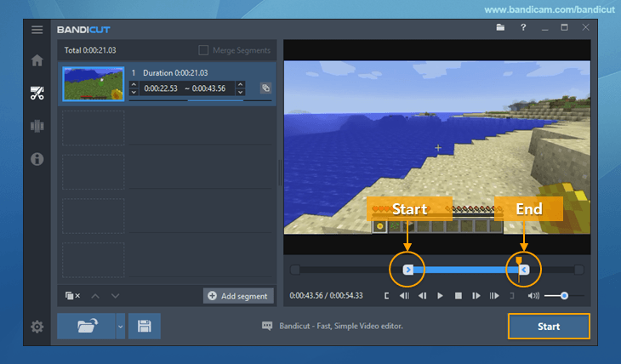Step forward one frame
Image resolution: width=621 pixels, height=364 pixels.
click(x=476, y=296)
